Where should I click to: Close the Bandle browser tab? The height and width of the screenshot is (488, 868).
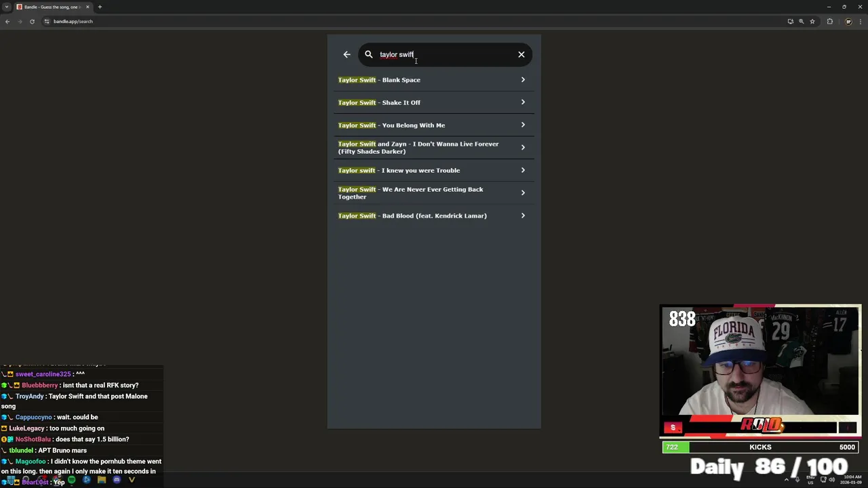(x=87, y=7)
